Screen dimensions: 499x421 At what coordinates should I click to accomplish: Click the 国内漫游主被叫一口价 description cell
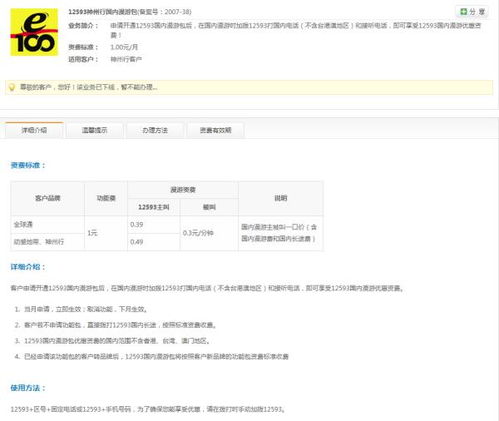coord(281,233)
